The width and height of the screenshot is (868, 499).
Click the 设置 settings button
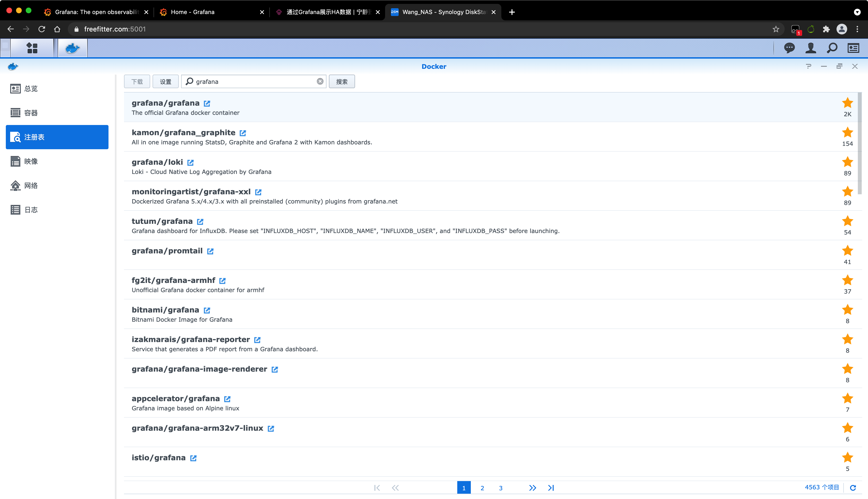pyautogui.click(x=165, y=82)
